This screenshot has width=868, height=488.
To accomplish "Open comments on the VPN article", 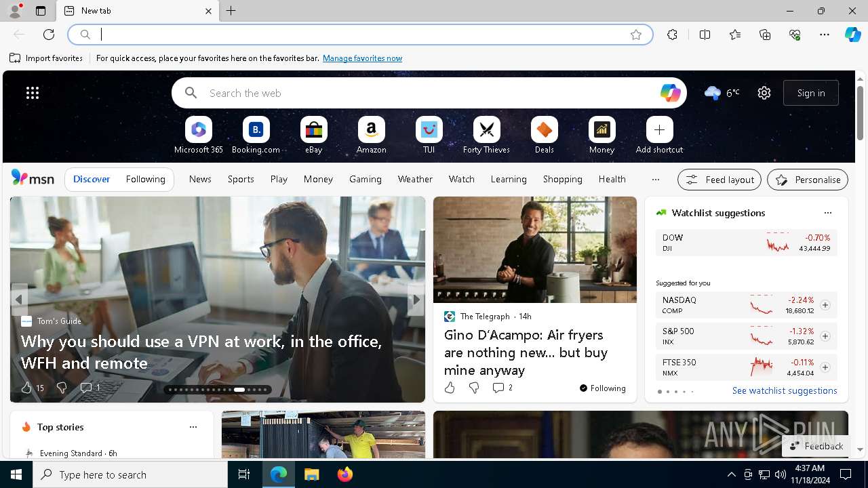I will click(90, 388).
